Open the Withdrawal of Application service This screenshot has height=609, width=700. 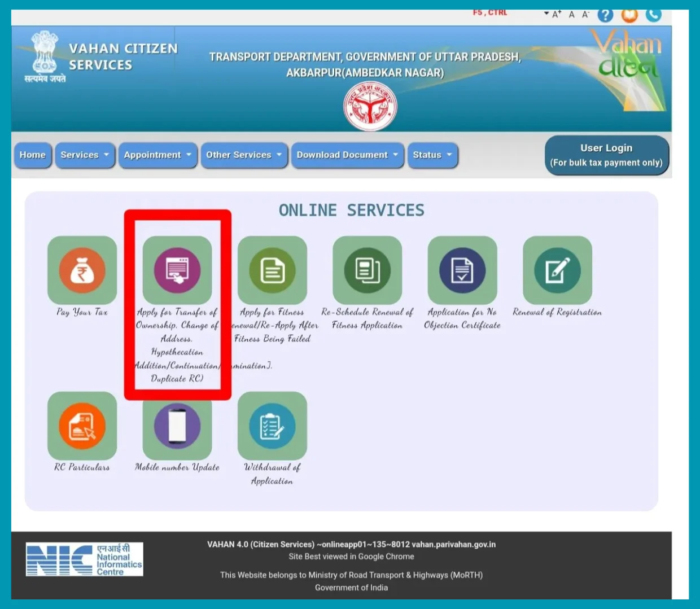click(272, 427)
